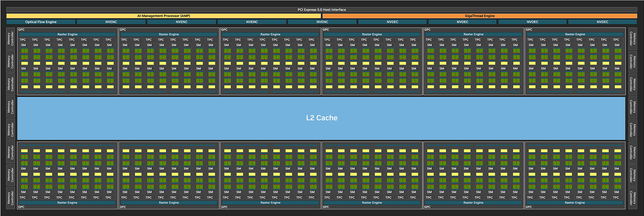Select the Optical Flow Engine block
The image size is (644, 216).
tap(41, 22)
